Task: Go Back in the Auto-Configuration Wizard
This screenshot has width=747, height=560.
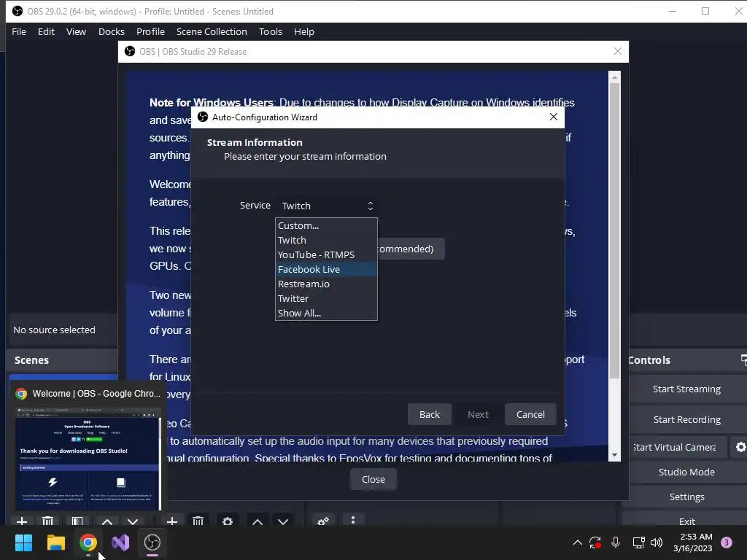Action: tap(430, 414)
